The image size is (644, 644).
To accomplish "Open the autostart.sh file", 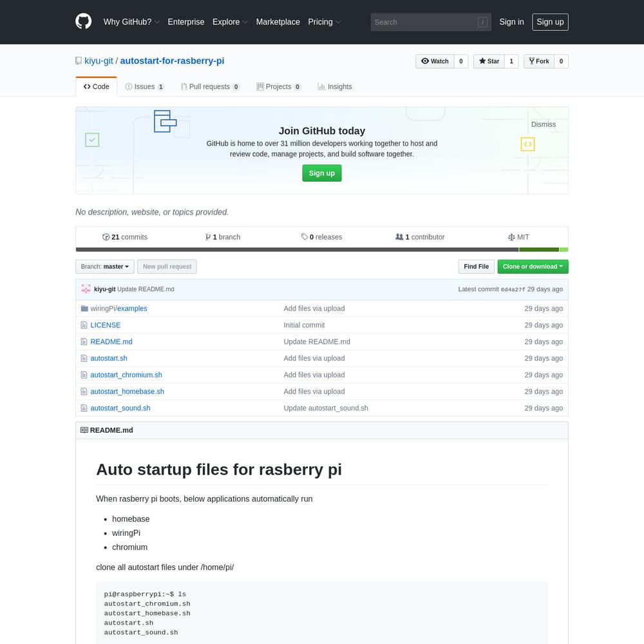I will click(109, 359).
